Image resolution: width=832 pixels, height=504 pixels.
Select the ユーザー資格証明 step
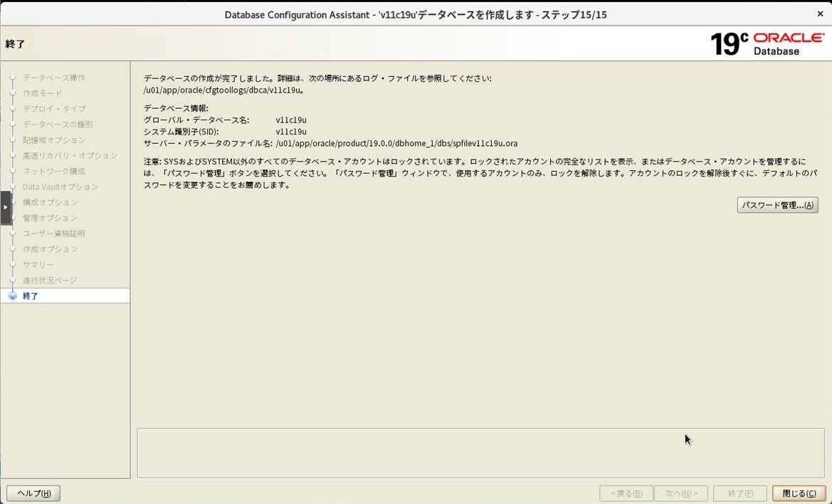click(53, 233)
